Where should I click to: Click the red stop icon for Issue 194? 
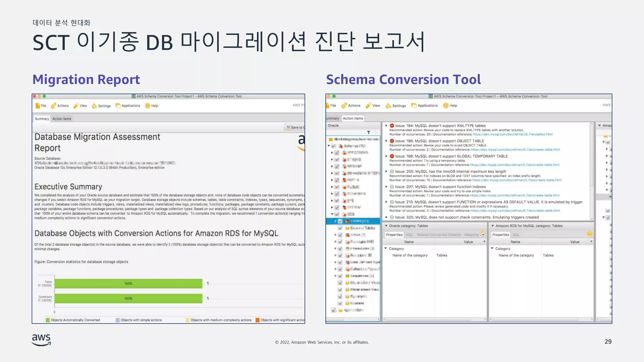(392, 126)
